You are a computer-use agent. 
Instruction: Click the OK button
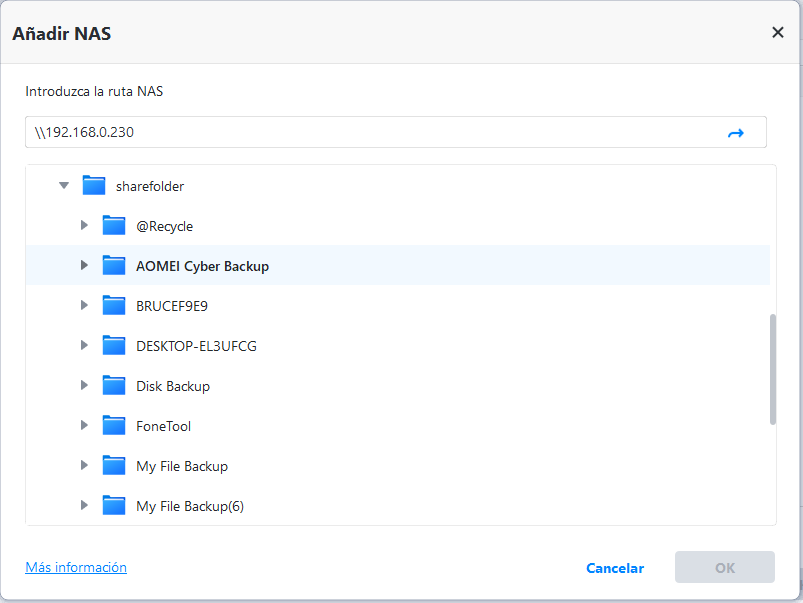725,567
